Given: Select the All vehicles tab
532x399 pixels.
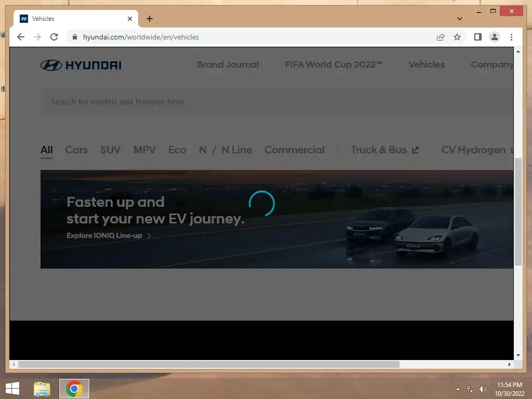Looking at the screenshot, I should [46, 150].
